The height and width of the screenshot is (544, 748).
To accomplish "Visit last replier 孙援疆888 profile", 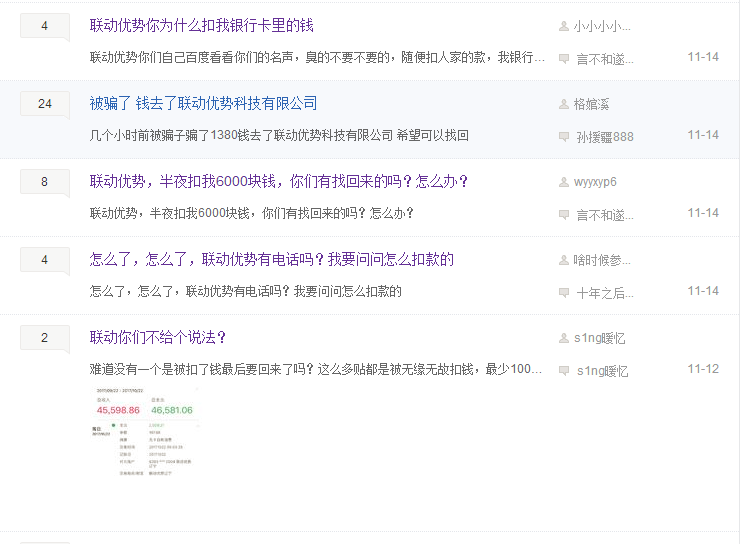I will [605, 137].
